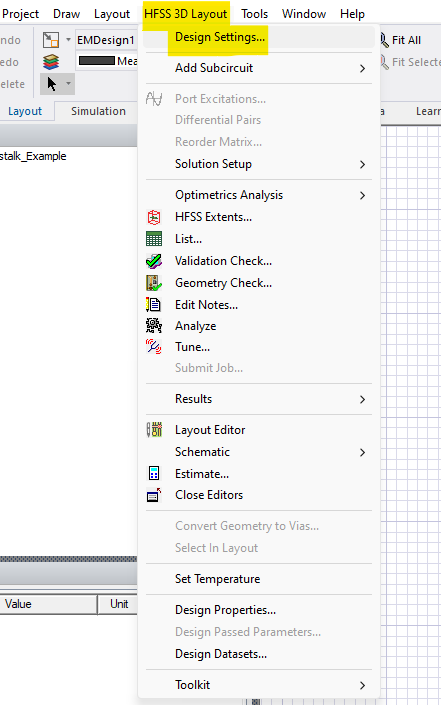Expand the Optimetrics Analysis submenu
This screenshot has height=705, width=441.
(x=258, y=195)
